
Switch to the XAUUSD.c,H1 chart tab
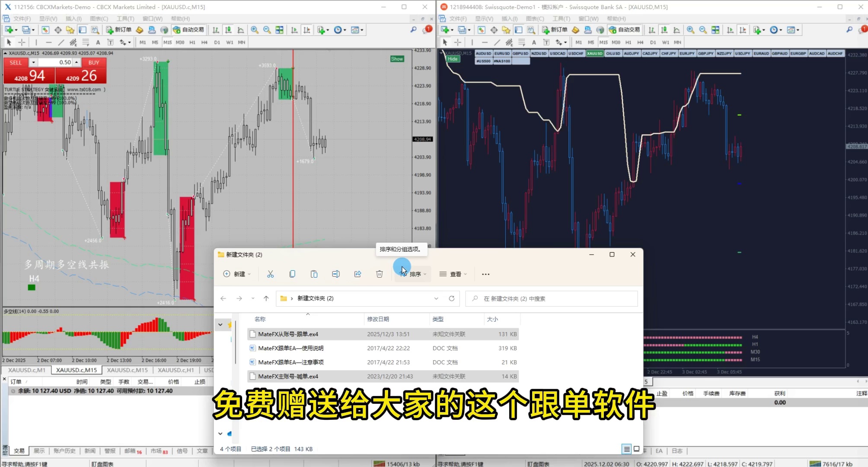[x=176, y=370]
